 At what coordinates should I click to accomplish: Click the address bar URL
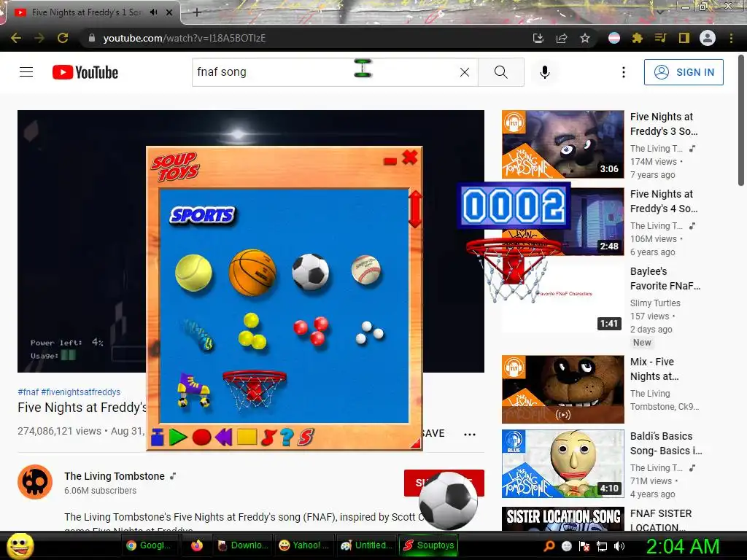click(x=184, y=38)
